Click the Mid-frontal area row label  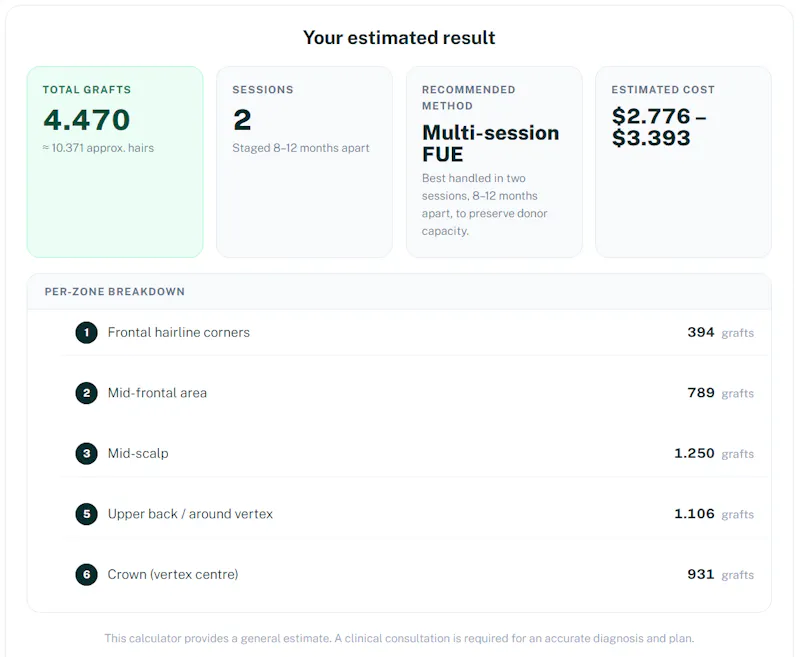(157, 393)
